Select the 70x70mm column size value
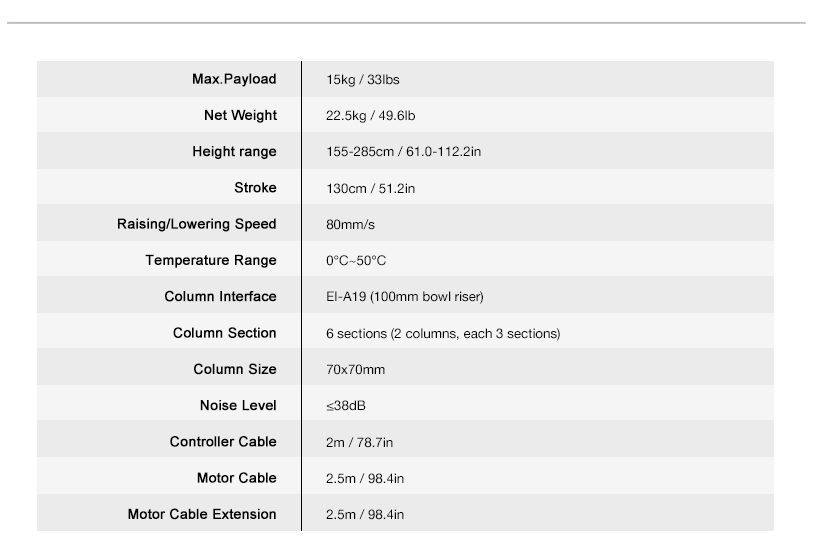 click(x=355, y=370)
